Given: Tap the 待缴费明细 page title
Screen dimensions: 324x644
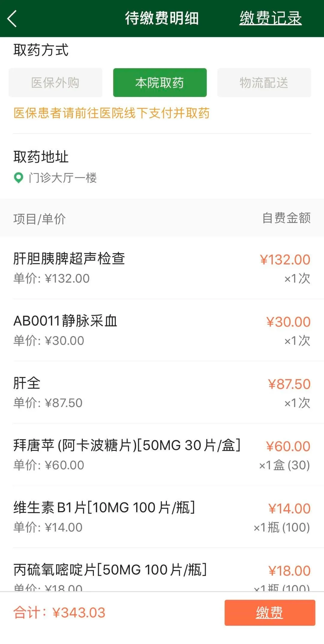Looking at the screenshot, I should pyautogui.click(x=162, y=18).
